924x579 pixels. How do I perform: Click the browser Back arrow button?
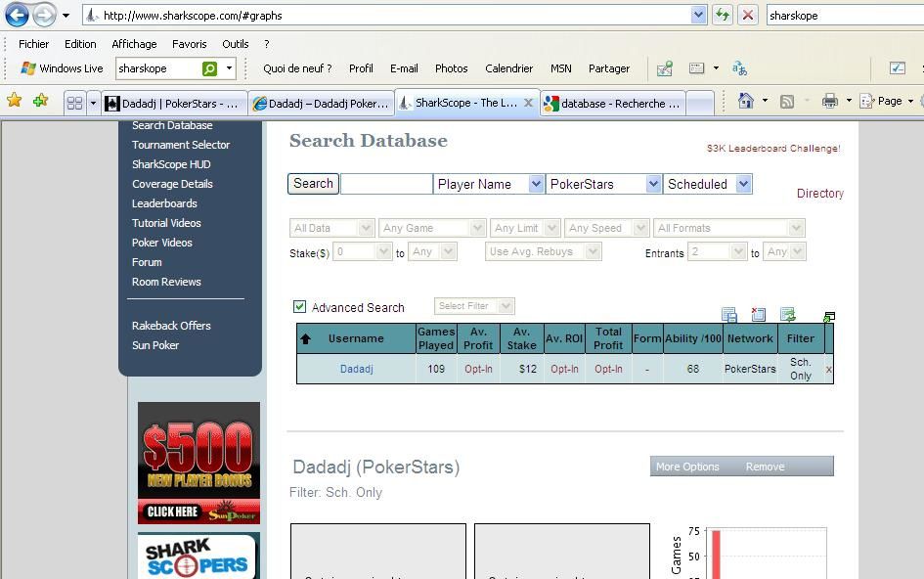pyautogui.click(x=17, y=15)
